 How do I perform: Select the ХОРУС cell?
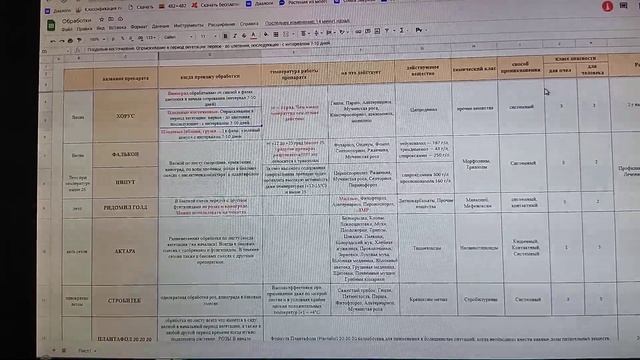[x=125, y=116]
